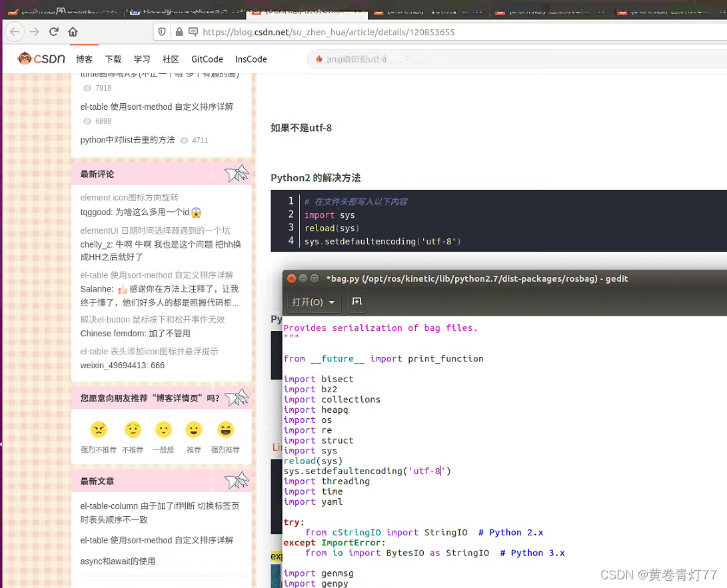The width and height of the screenshot is (727, 588).
Task: Click the speech-bubble icon in the address bar
Action: pyautogui.click(x=195, y=32)
